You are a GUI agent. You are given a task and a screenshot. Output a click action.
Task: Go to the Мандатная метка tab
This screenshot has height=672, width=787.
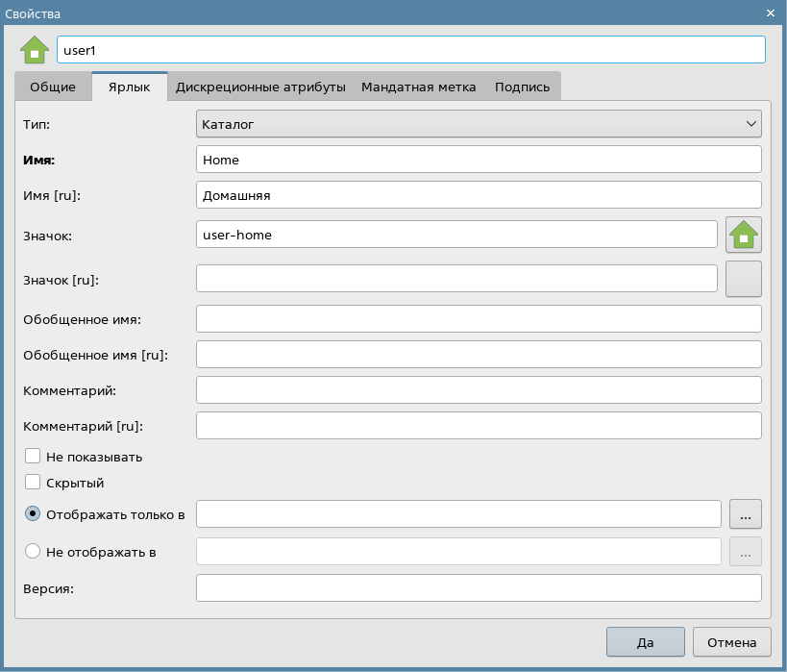coord(418,87)
